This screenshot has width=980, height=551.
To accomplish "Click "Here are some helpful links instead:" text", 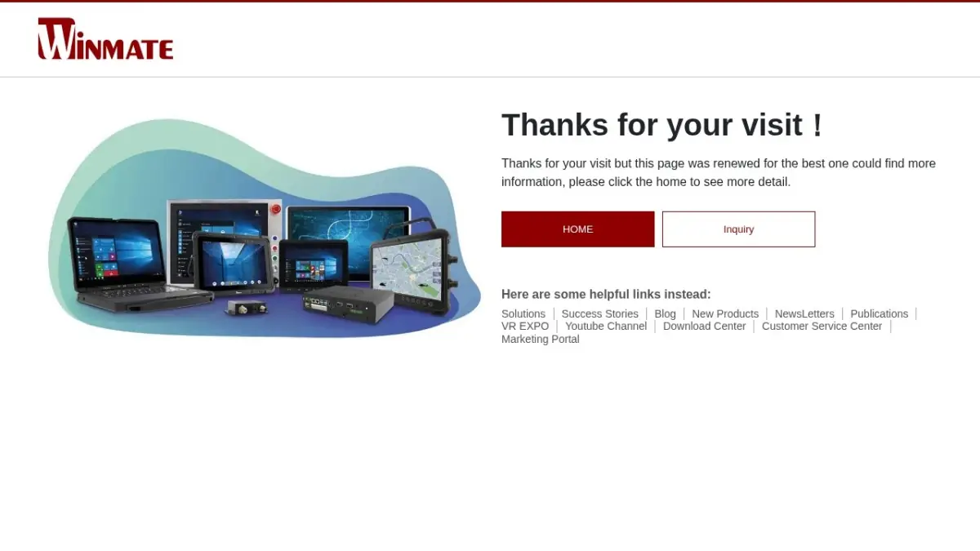I will pyautogui.click(x=606, y=294).
